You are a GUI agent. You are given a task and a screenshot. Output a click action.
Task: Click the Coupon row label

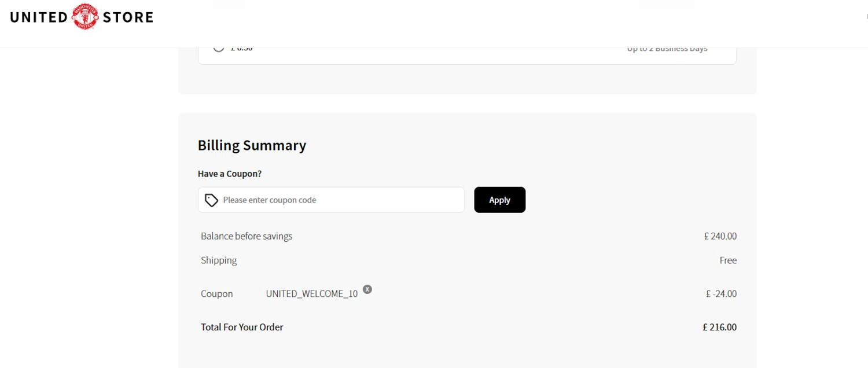[x=217, y=294]
